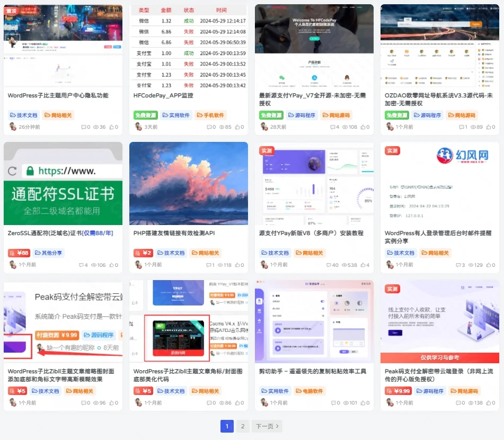Click author avatar on 用户中心隐私功能 card

(x=13, y=127)
